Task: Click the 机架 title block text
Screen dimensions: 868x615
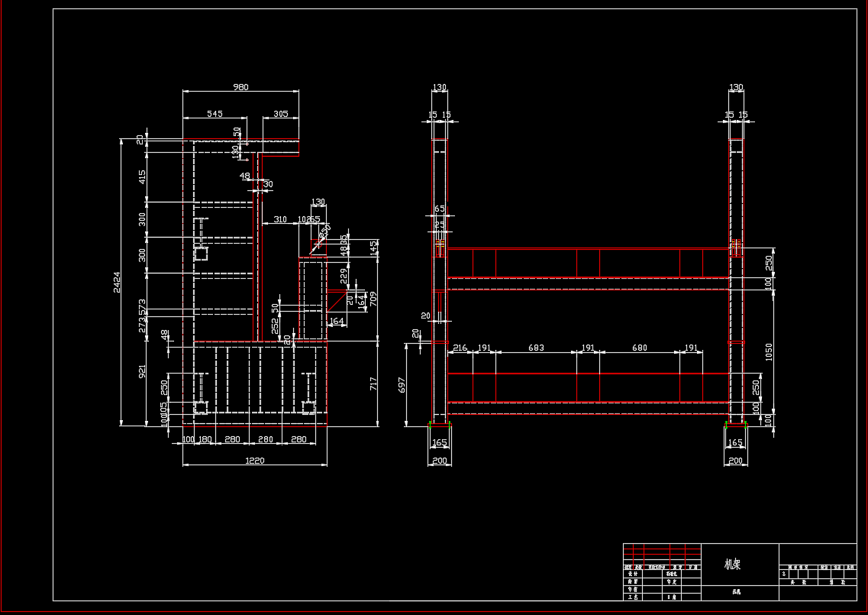Action: pos(733,565)
